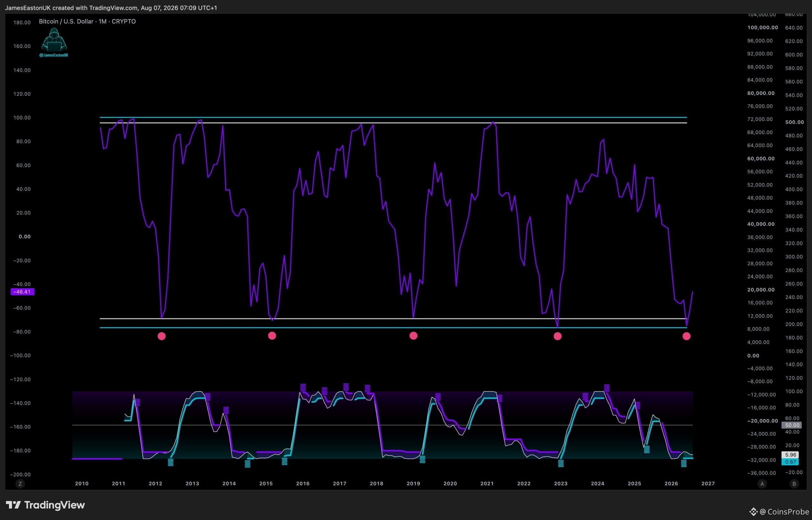Click the 2012 label on the time axis
The image size is (812, 520).
coord(155,484)
